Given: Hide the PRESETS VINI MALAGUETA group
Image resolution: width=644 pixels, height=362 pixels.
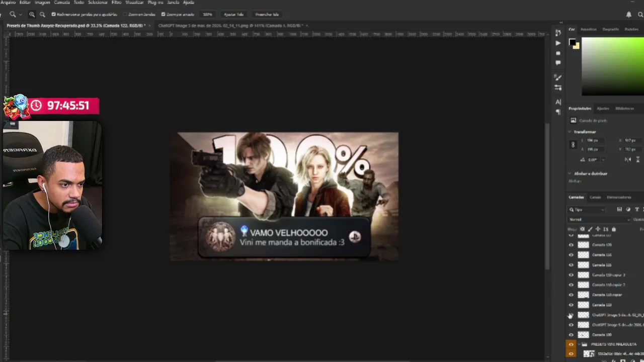Looking at the screenshot, I should 571,344.
